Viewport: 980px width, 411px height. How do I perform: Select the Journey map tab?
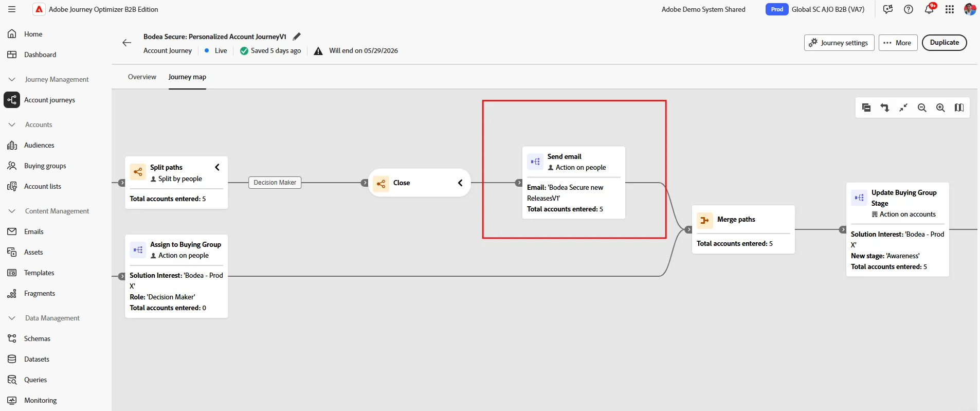(187, 77)
